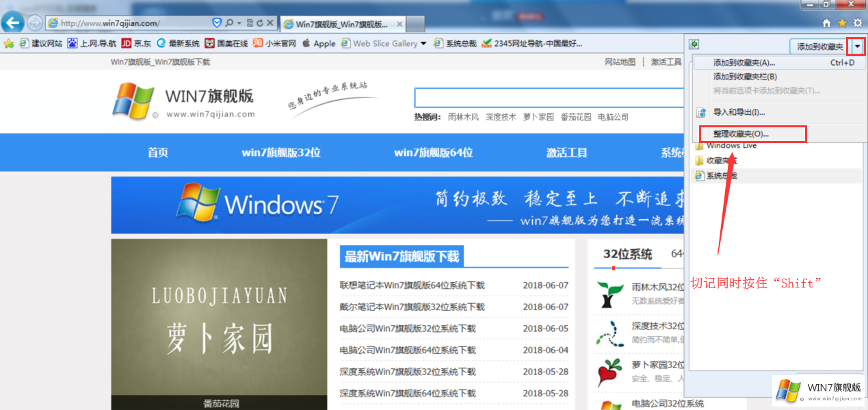
Task: Open win7旗舰版32位 navigation item
Action: tap(281, 153)
